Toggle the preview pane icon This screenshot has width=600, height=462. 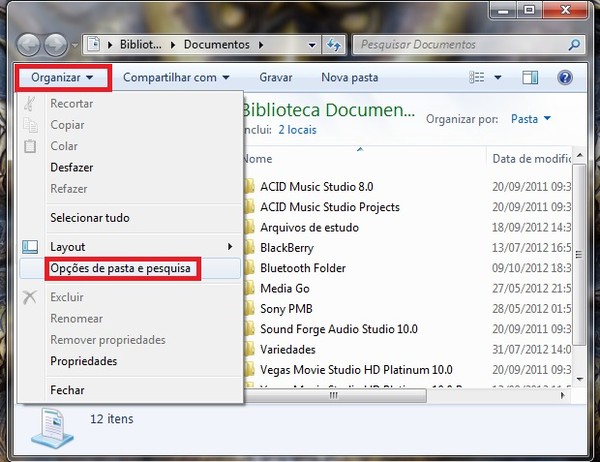coord(530,78)
